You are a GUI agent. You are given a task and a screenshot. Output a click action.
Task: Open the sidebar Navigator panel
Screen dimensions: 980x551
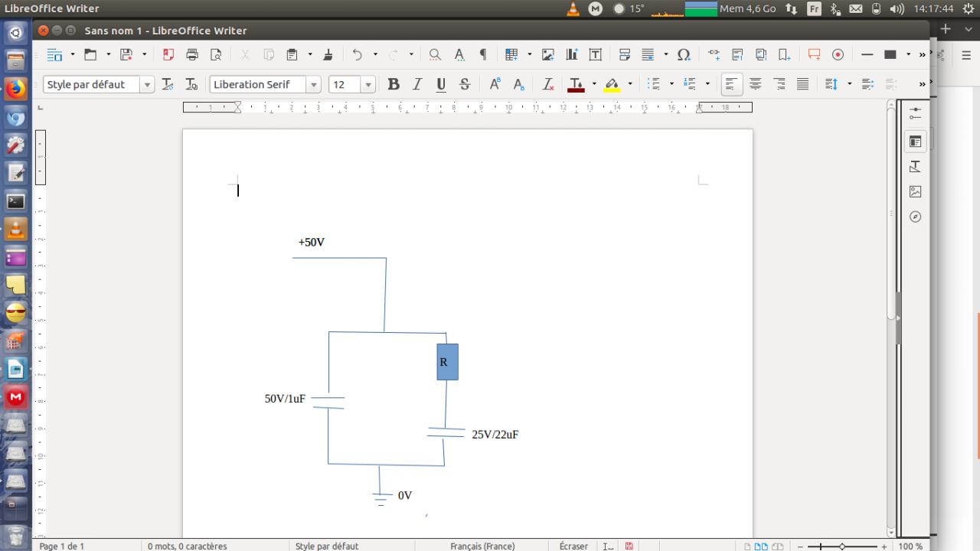click(x=915, y=217)
